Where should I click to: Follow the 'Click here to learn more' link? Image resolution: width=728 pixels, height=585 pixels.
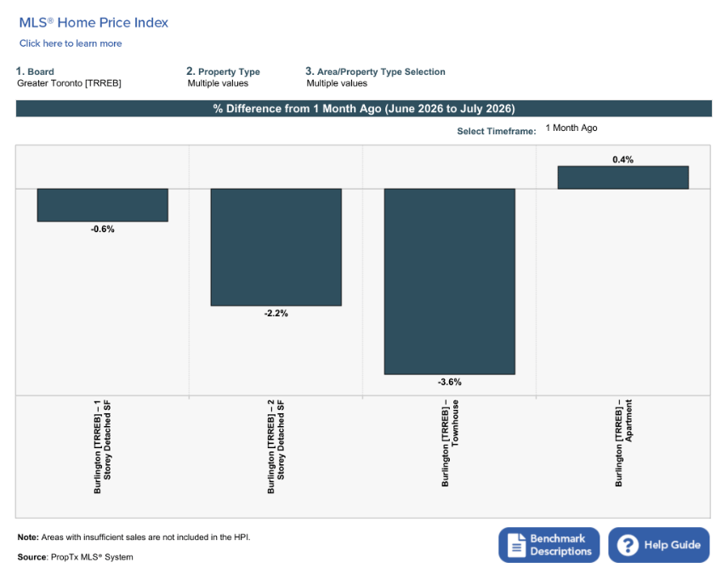pos(71,43)
